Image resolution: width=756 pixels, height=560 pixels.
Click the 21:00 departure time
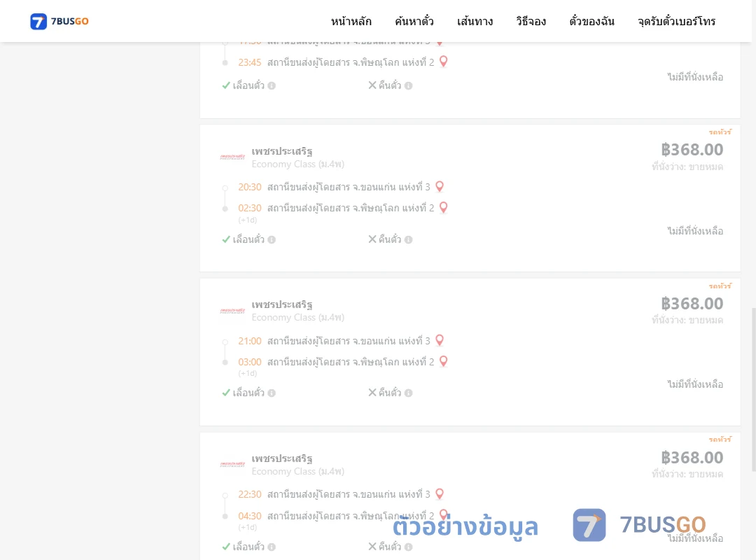click(x=250, y=340)
